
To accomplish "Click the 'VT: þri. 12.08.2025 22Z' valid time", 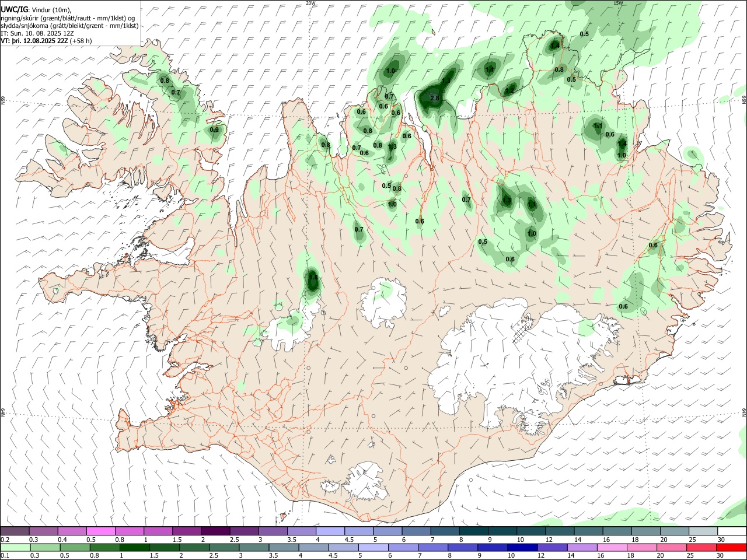I will [34, 41].
